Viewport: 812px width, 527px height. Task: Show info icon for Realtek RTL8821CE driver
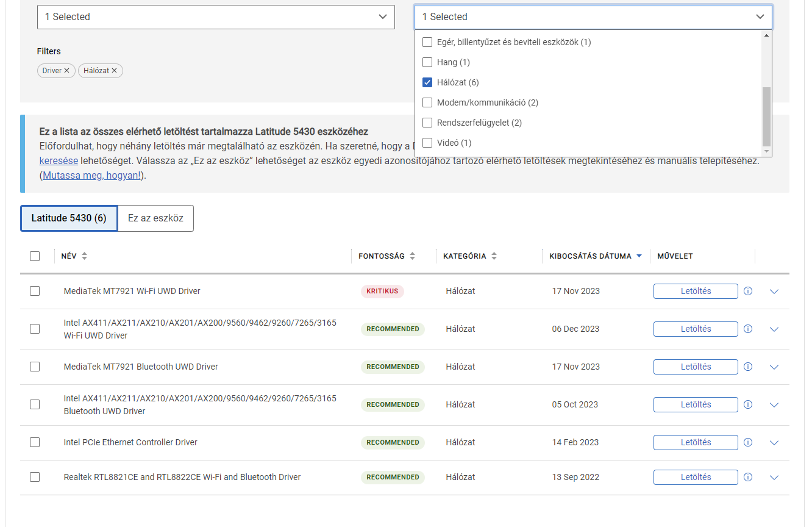pos(748,477)
